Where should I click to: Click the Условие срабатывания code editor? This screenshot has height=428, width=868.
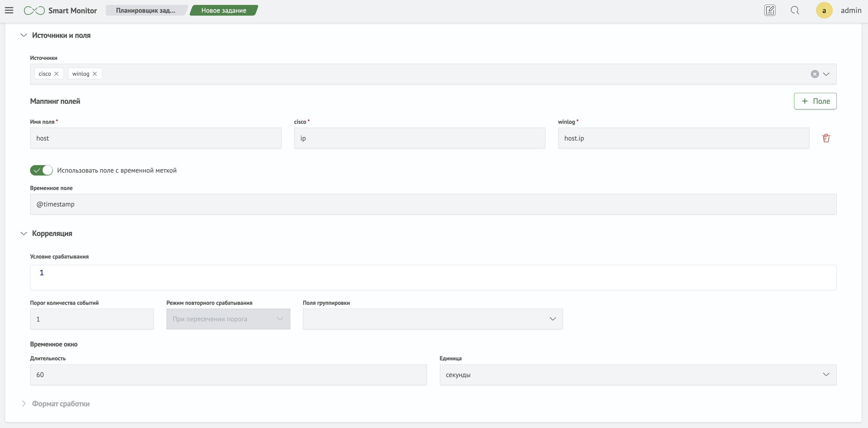(433, 278)
